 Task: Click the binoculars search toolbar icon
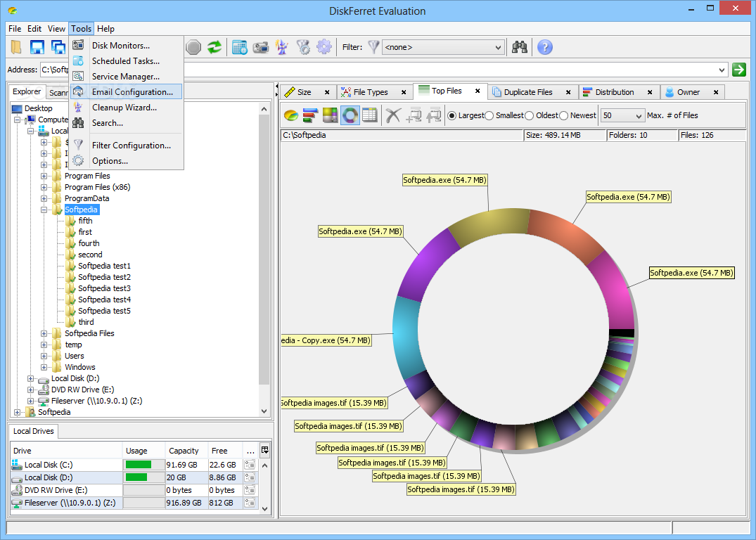point(519,47)
